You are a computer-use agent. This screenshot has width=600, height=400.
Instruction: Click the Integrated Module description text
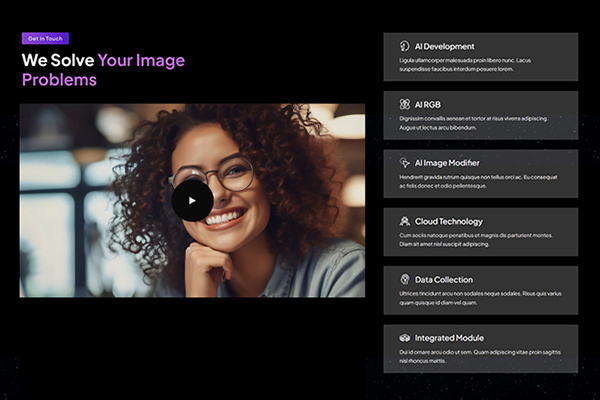tap(472, 356)
